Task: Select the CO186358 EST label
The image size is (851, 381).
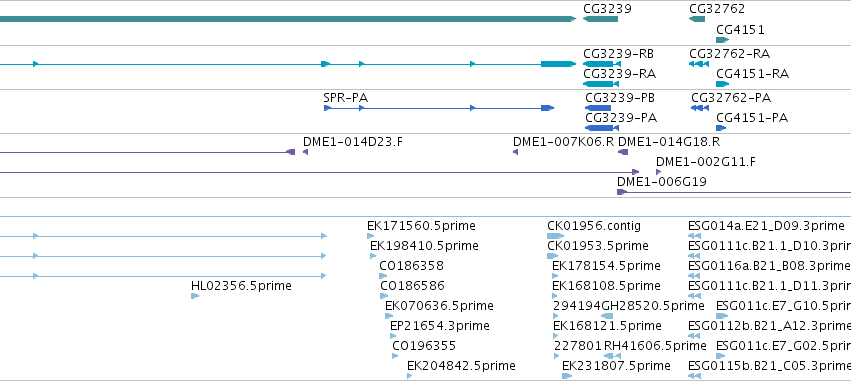Action: click(411, 266)
